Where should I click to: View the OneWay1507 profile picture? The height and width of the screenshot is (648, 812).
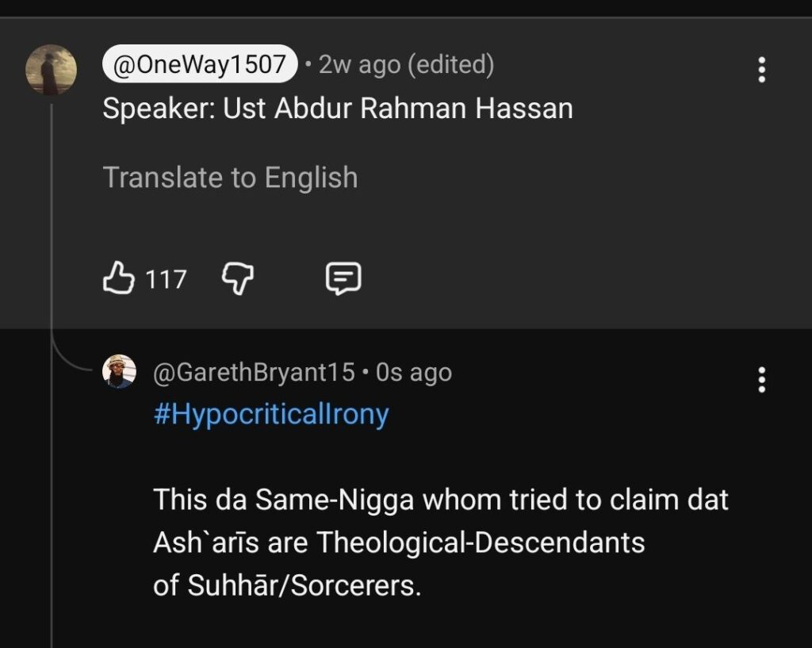52,70
